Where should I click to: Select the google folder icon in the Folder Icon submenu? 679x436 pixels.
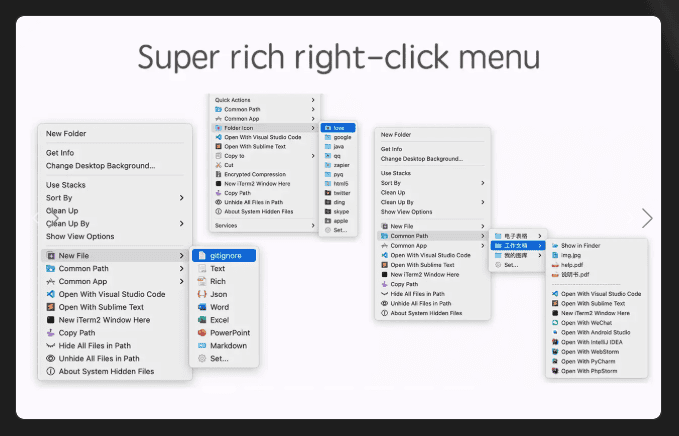point(328,137)
